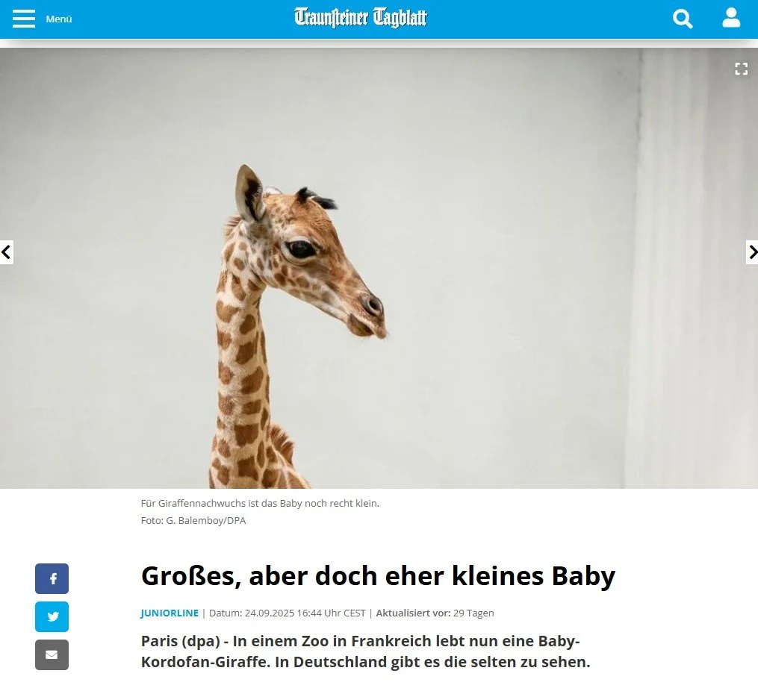Viewport: 758px width, 700px height.
Task: Click the lead paragraph starting 'Paris (dpa)'
Action: click(365, 651)
